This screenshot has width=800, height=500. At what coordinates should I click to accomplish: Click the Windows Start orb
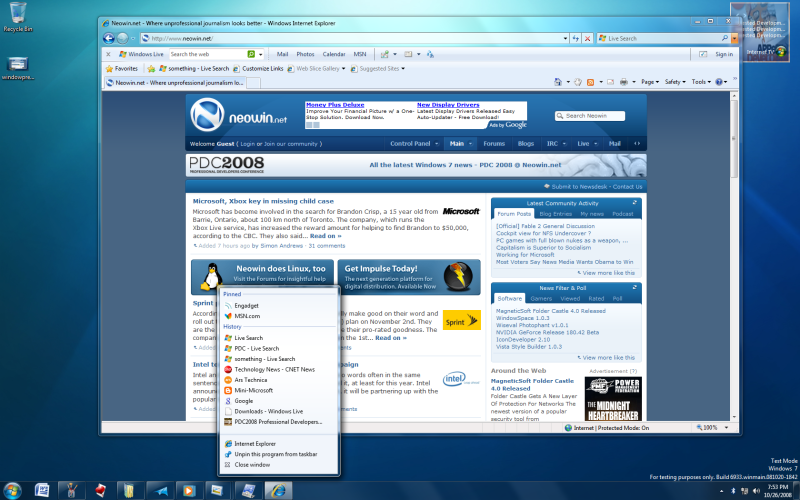click(12, 491)
